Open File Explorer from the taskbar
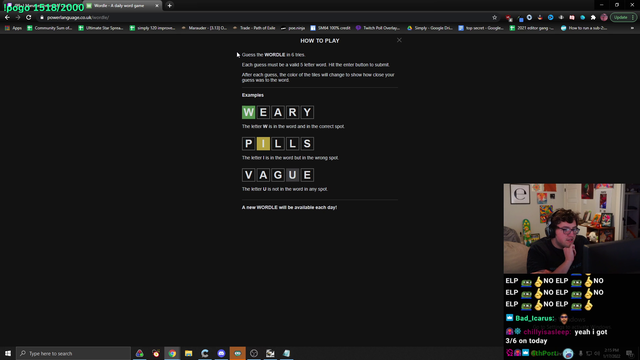Viewport: 640px width, 360px height. 189,353
